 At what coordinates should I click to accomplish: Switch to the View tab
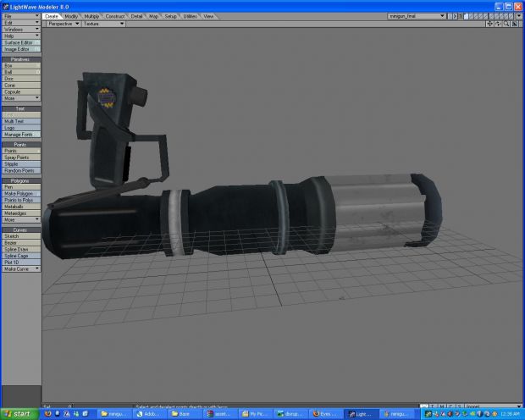[208, 16]
